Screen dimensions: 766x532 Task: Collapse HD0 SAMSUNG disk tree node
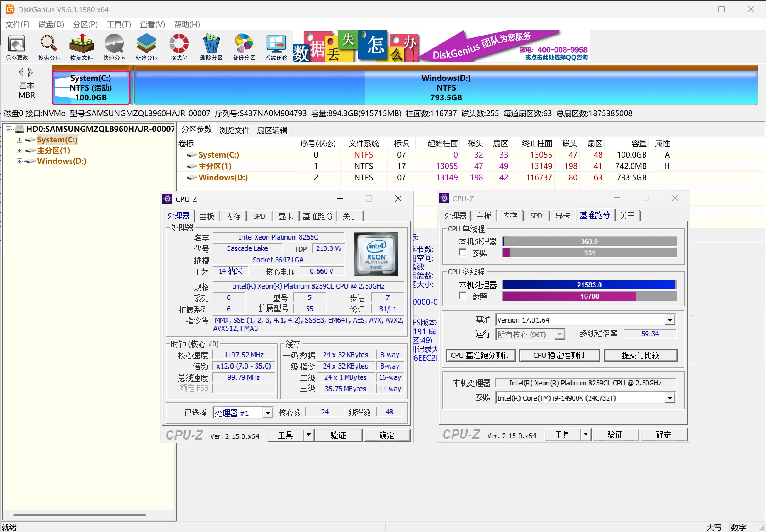coord(9,129)
